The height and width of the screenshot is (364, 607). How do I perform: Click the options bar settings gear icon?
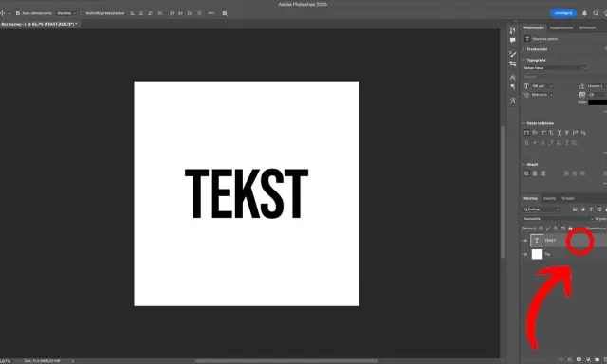tap(225, 13)
